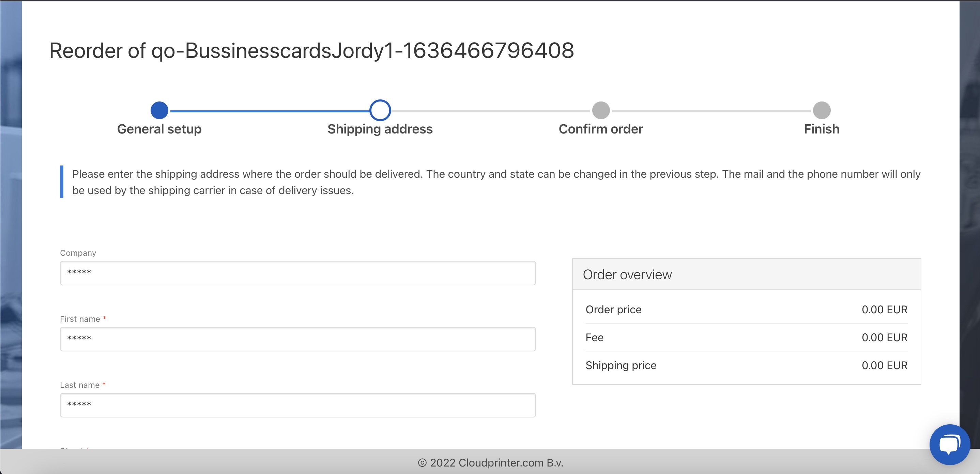Select the Finish step label
This screenshot has height=474, width=980.
tap(822, 129)
